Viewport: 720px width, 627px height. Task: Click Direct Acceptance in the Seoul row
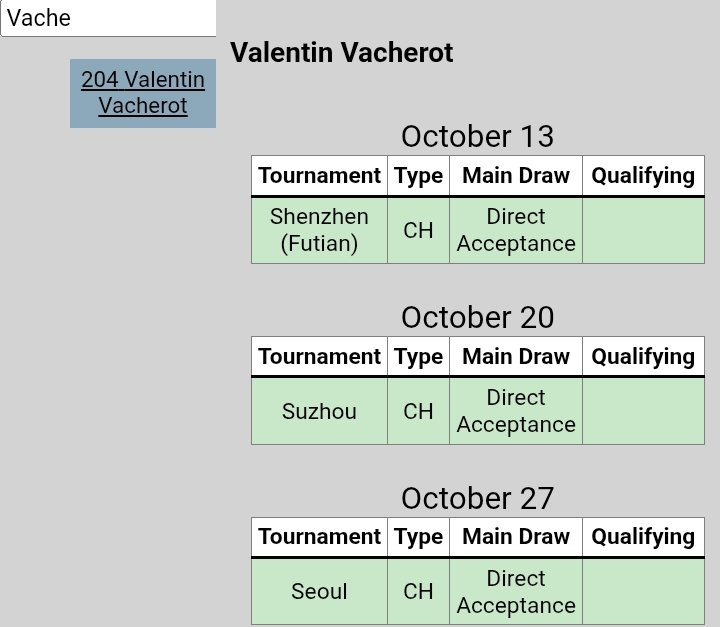pyautogui.click(x=516, y=592)
